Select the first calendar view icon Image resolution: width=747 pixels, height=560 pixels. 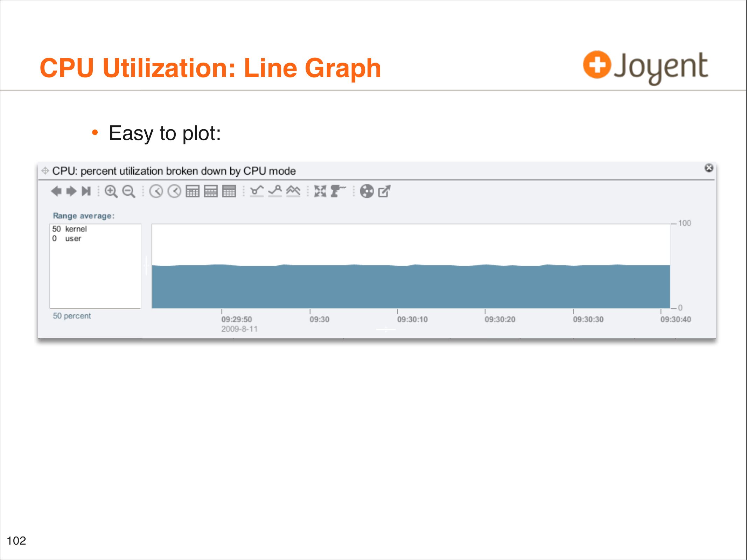tap(193, 191)
